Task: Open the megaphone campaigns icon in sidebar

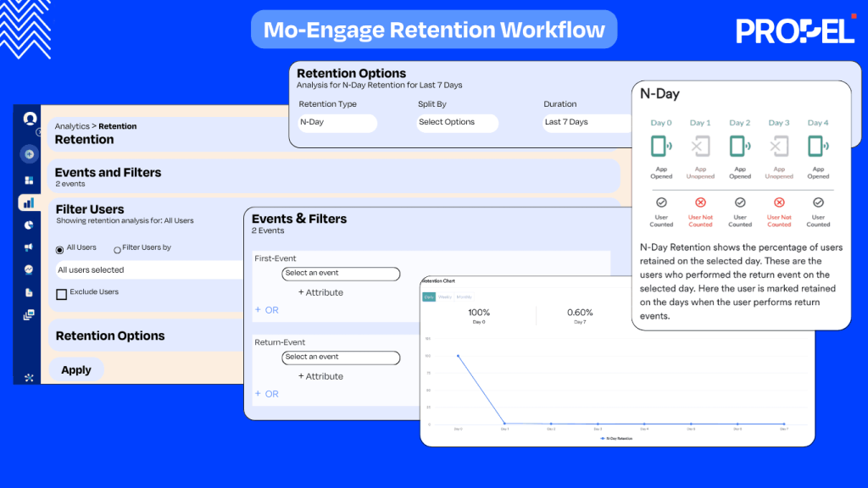Action: tap(29, 247)
